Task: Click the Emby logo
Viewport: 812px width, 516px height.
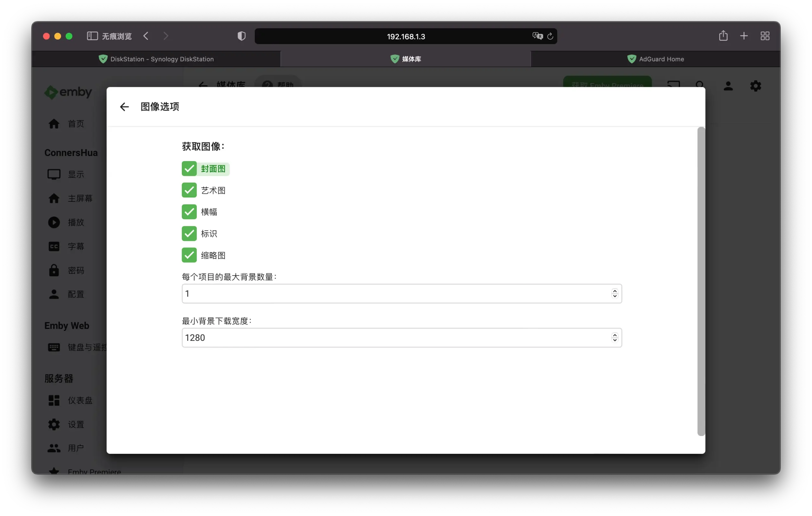Action: point(68,92)
